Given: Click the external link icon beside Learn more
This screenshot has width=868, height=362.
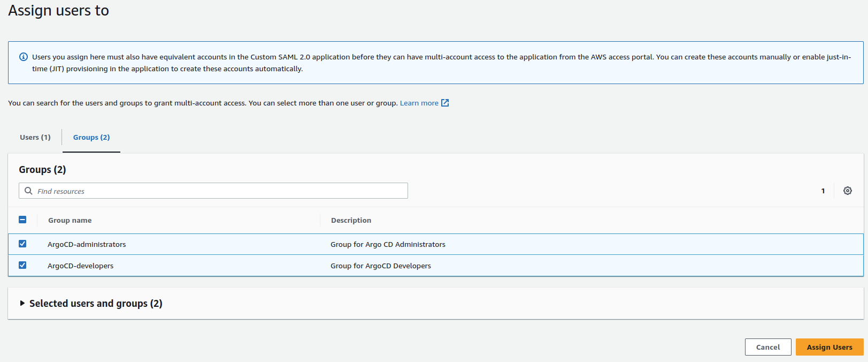Looking at the screenshot, I should click(x=445, y=103).
